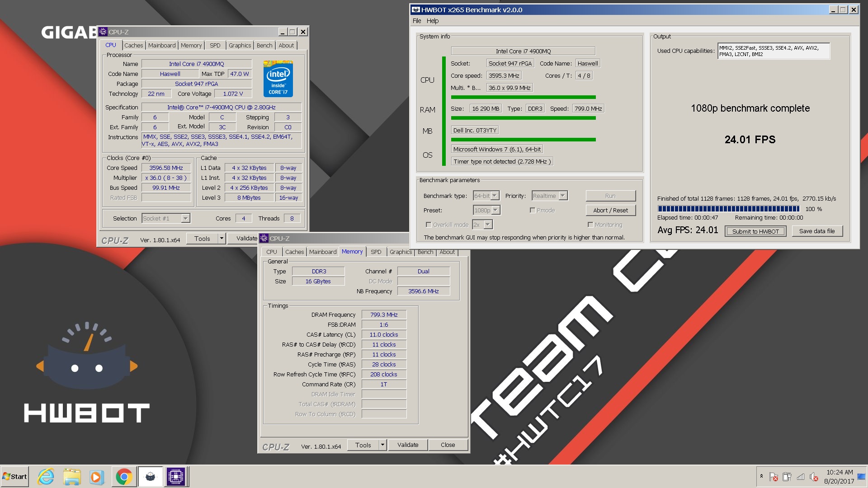Click the Dell Inc. 0T3YTY motherboard field
The width and height of the screenshot is (868, 488).
[475, 130]
